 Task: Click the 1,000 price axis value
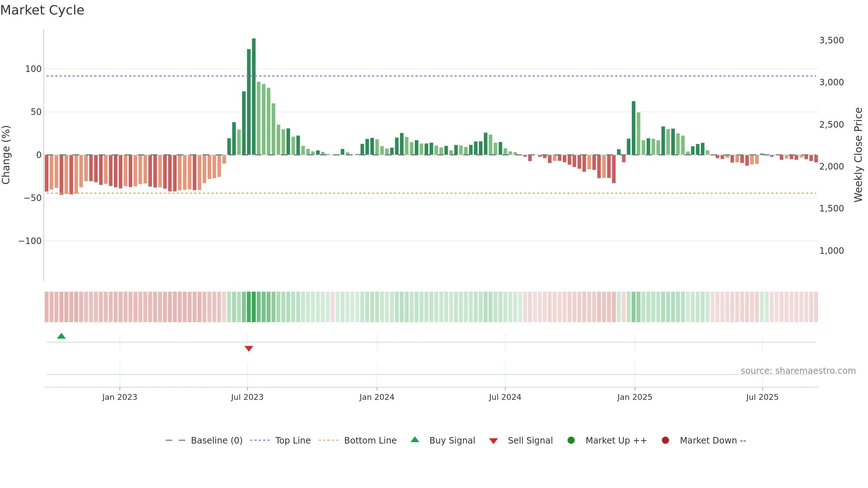pos(831,251)
